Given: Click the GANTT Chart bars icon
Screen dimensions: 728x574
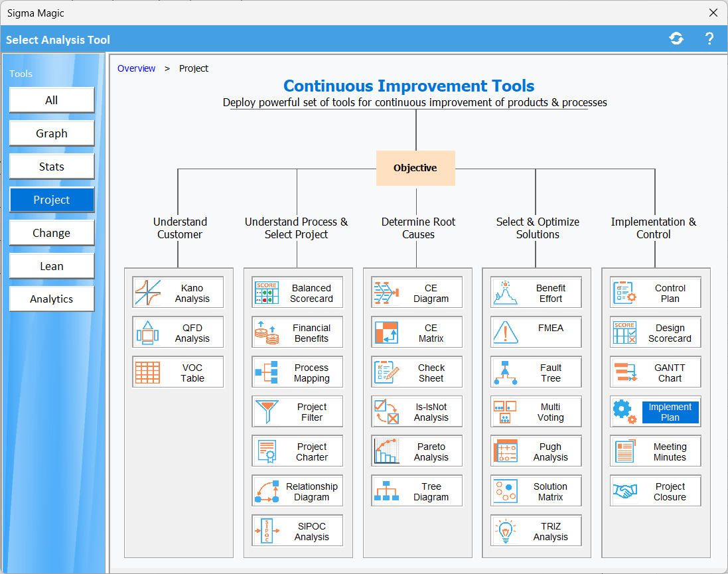Looking at the screenshot, I should (624, 372).
